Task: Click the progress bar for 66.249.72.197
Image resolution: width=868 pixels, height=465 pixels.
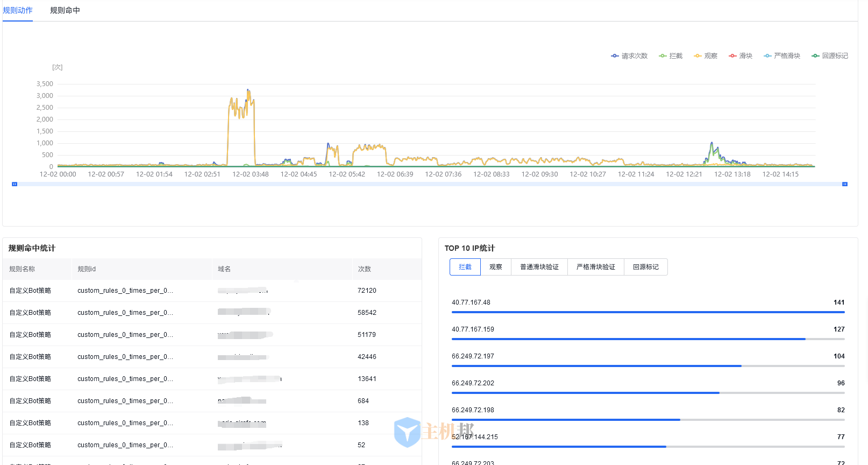Action: click(x=648, y=366)
